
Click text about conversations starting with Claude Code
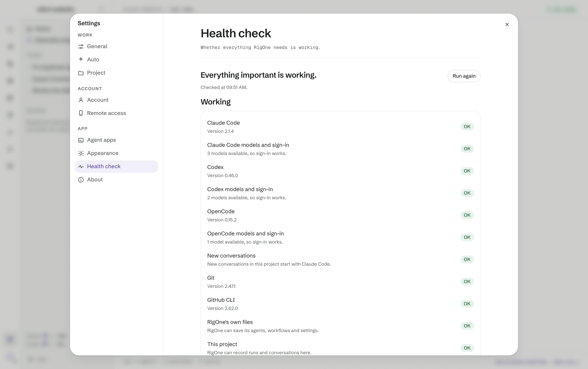[269, 264]
